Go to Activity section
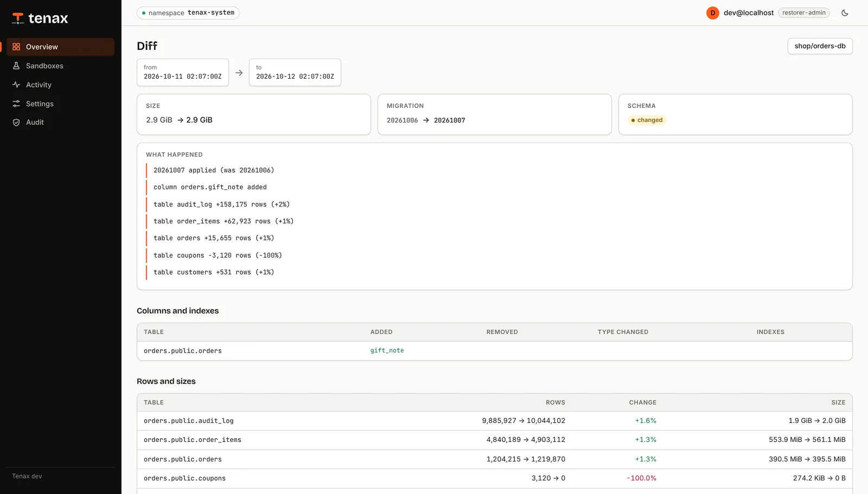 (60, 85)
